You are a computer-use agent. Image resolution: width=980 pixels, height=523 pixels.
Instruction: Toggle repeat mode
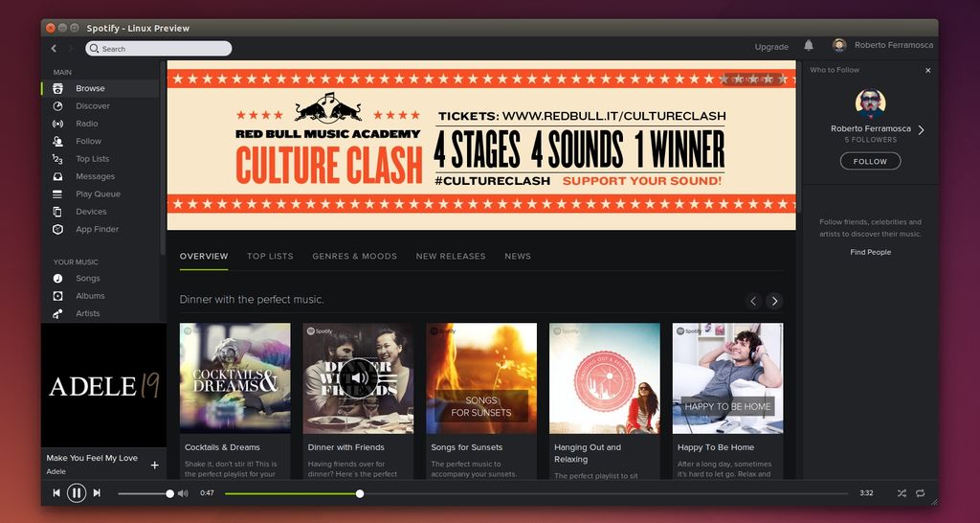(920, 493)
